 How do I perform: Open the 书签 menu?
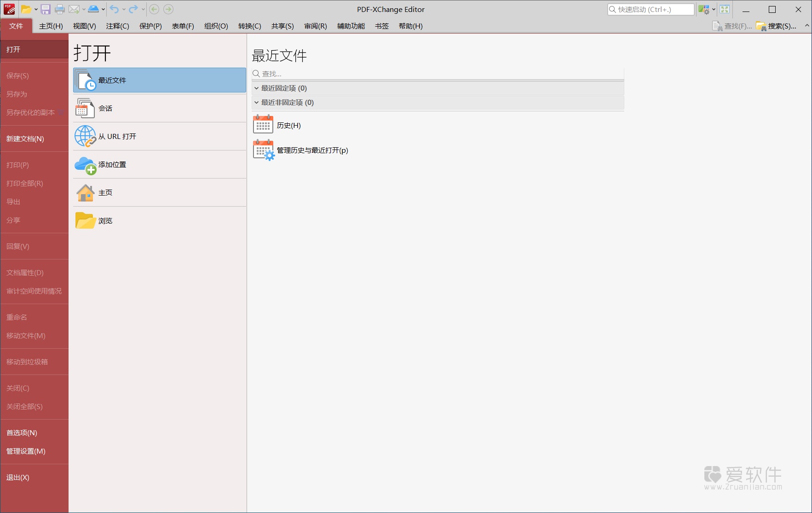(x=382, y=26)
